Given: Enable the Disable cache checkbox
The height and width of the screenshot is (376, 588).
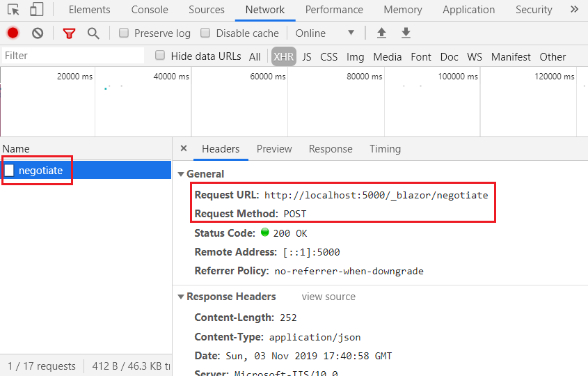Looking at the screenshot, I should 205,33.
